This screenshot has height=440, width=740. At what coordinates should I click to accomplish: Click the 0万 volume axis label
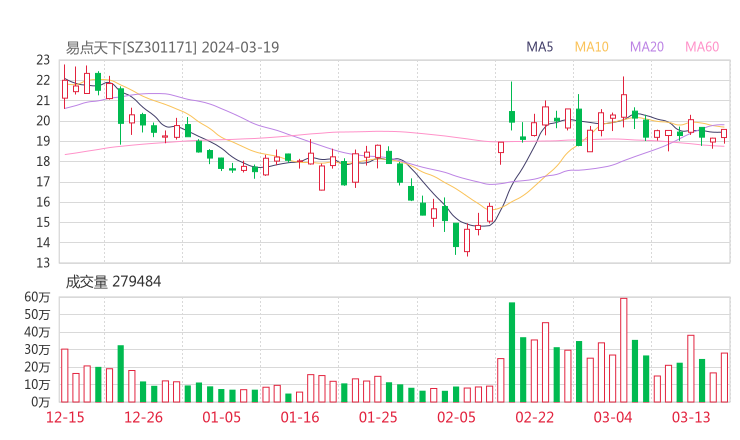tap(41, 402)
